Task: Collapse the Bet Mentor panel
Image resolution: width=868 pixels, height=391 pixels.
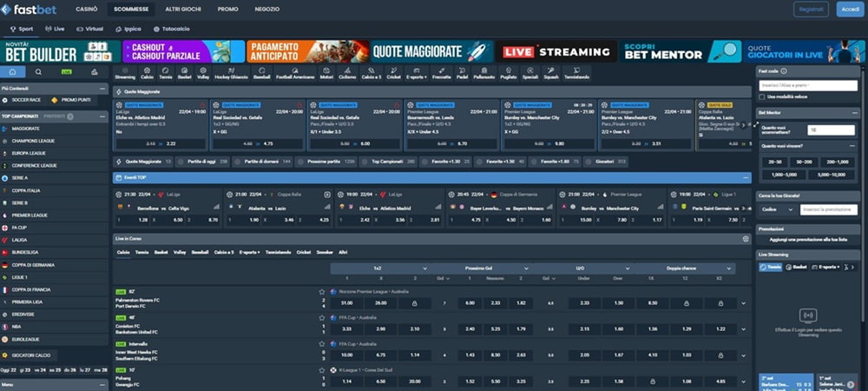Action: click(x=855, y=112)
